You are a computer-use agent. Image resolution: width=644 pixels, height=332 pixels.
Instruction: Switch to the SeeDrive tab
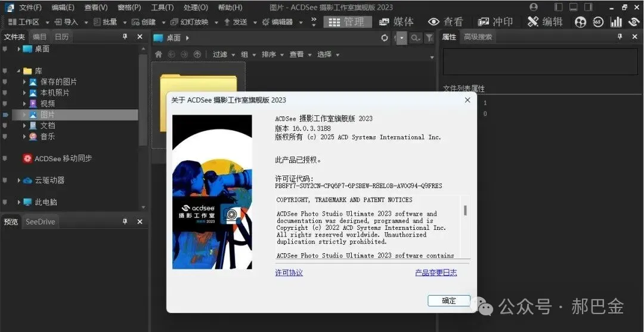(x=40, y=222)
